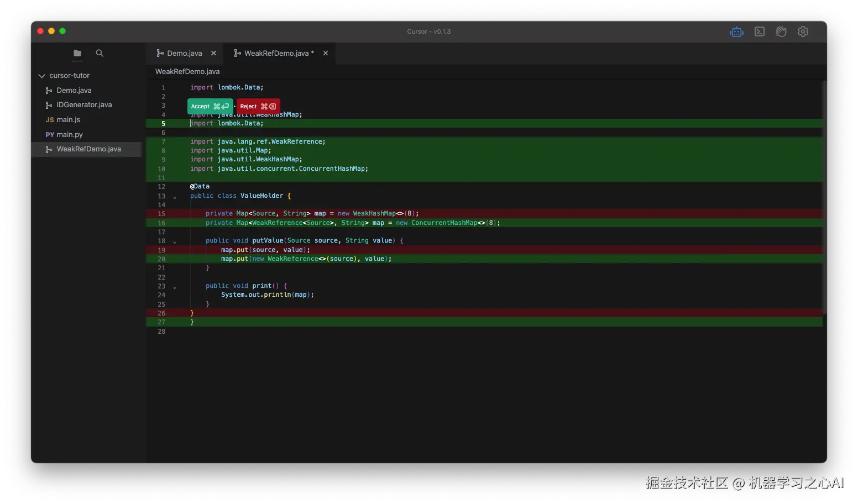Click the JS icon beside main.js
The image size is (858, 504).
(x=49, y=119)
